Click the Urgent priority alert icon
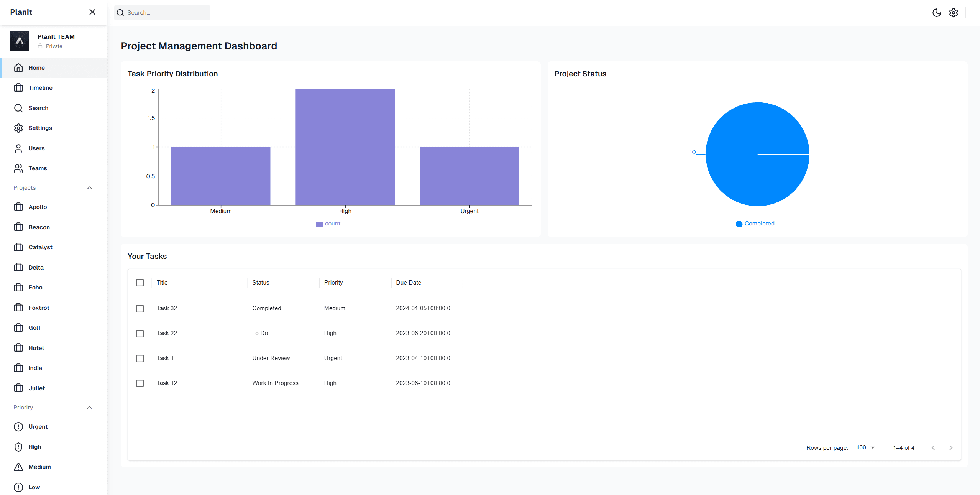Viewport: 980px width, 495px height. pos(18,427)
